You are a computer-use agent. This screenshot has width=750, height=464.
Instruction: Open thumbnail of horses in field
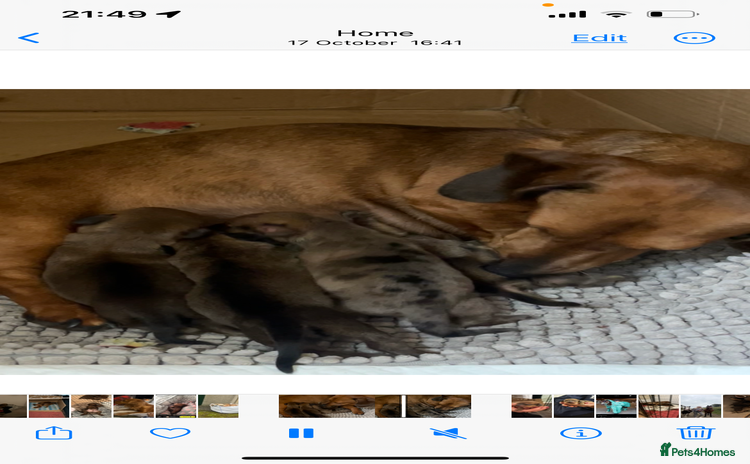[701, 406]
